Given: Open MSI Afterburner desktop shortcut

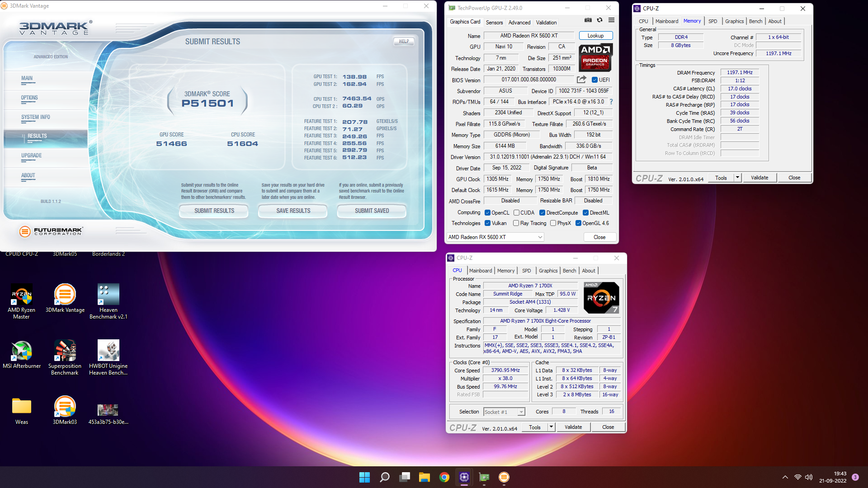Looking at the screenshot, I should click(22, 354).
